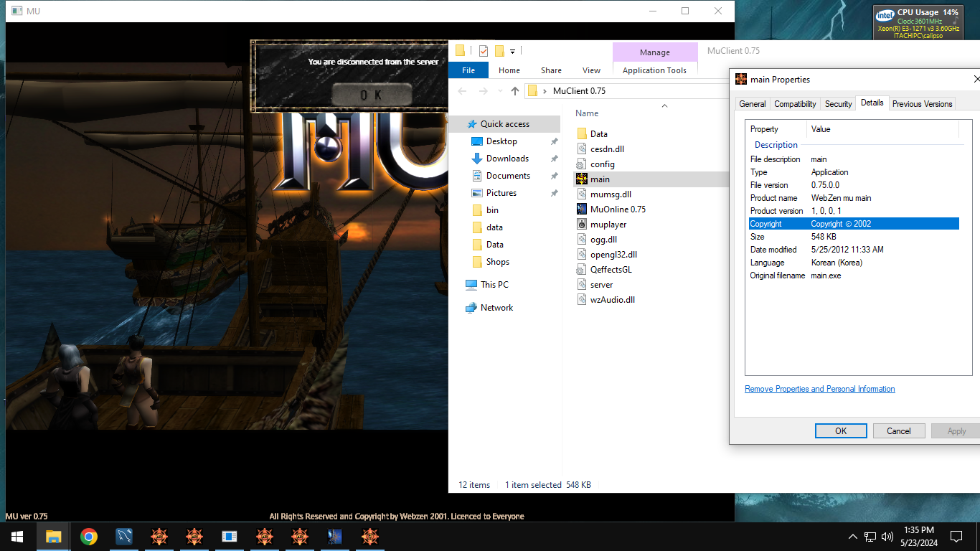Click the Remove Properties and Personal Information link
The height and width of the screenshot is (551, 980).
tap(820, 389)
